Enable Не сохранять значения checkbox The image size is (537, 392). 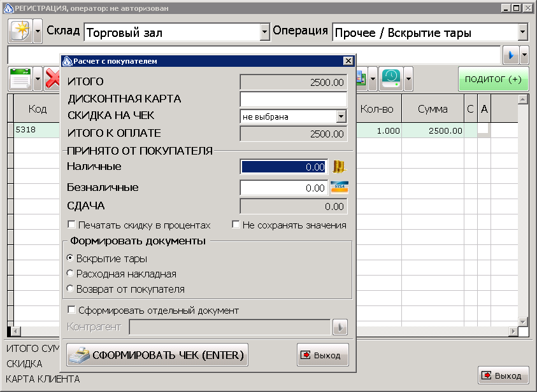pos(236,225)
